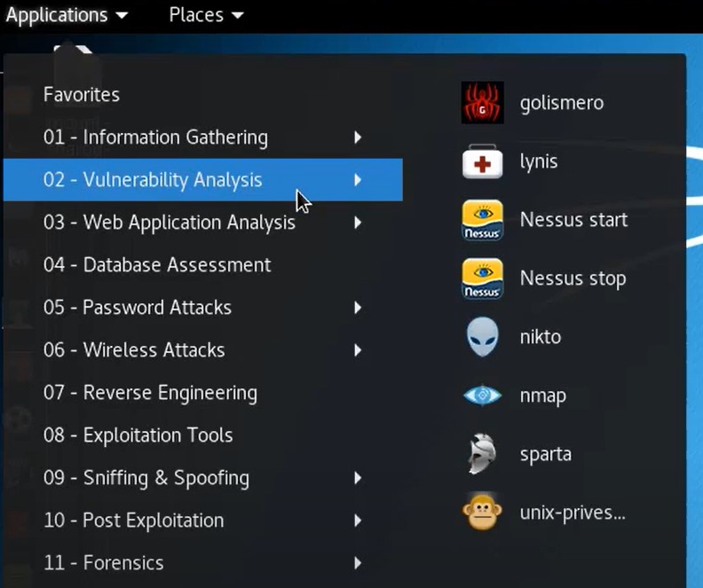Pick the nikto text entry
The height and width of the screenshot is (588, 703).
coord(541,337)
